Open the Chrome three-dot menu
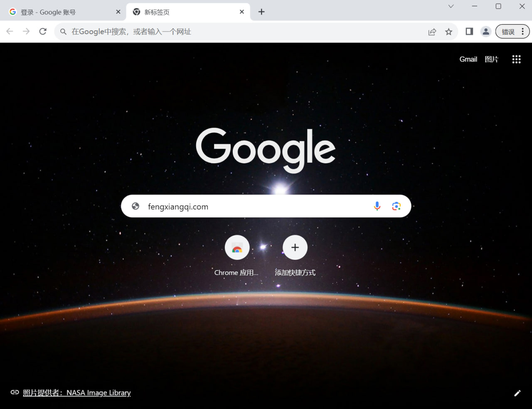The width and height of the screenshot is (532, 409). [x=522, y=32]
